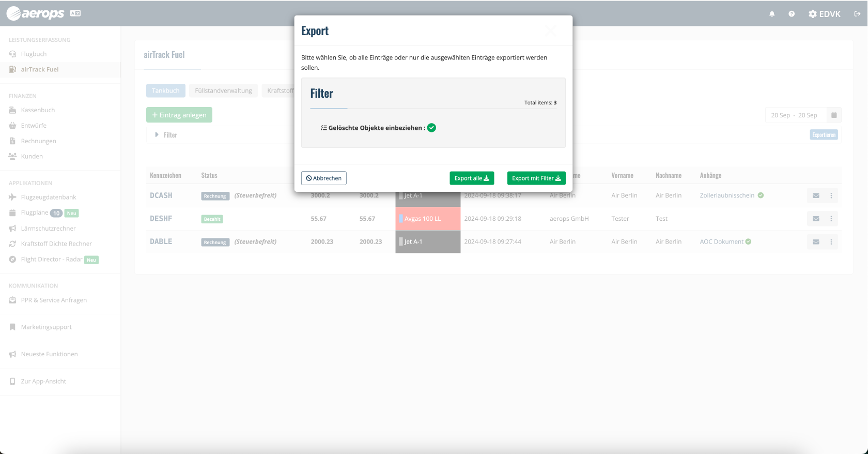868x454 pixels.
Task: Click Bezahlt status badge
Action: coord(212,219)
